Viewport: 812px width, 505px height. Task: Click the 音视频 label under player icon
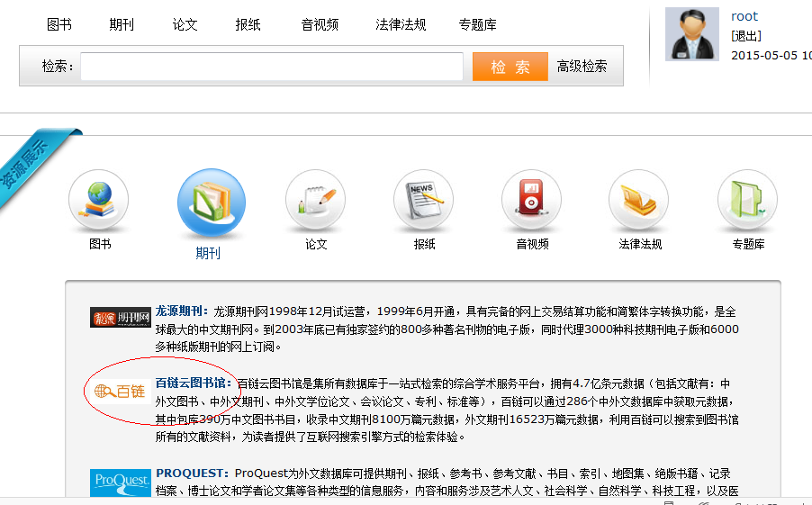pyautogui.click(x=532, y=244)
